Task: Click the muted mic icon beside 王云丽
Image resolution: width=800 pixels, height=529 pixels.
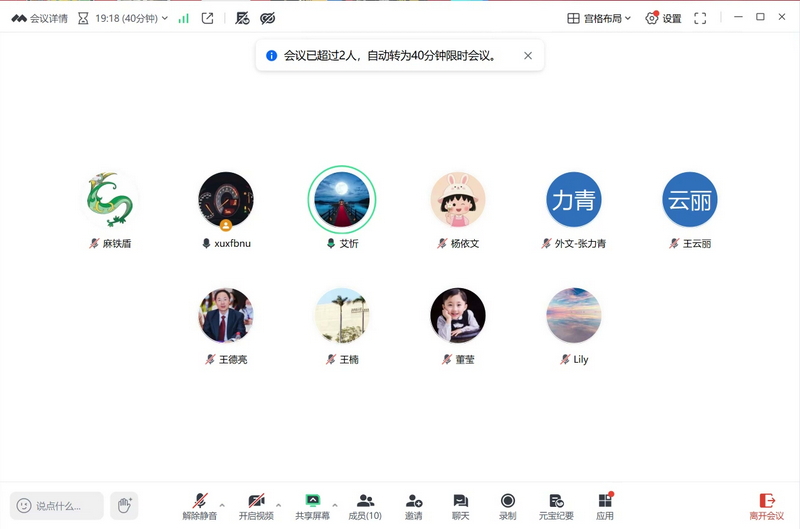Action: point(674,243)
